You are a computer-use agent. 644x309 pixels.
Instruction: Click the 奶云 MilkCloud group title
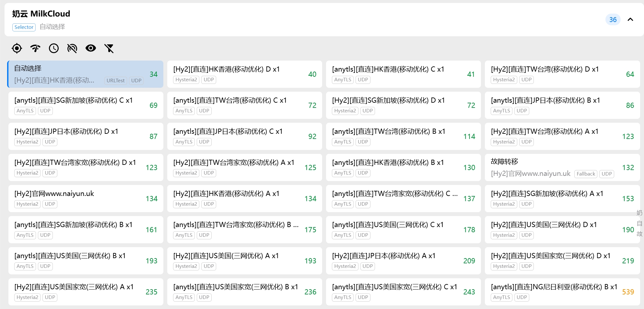[x=41, y=14]
